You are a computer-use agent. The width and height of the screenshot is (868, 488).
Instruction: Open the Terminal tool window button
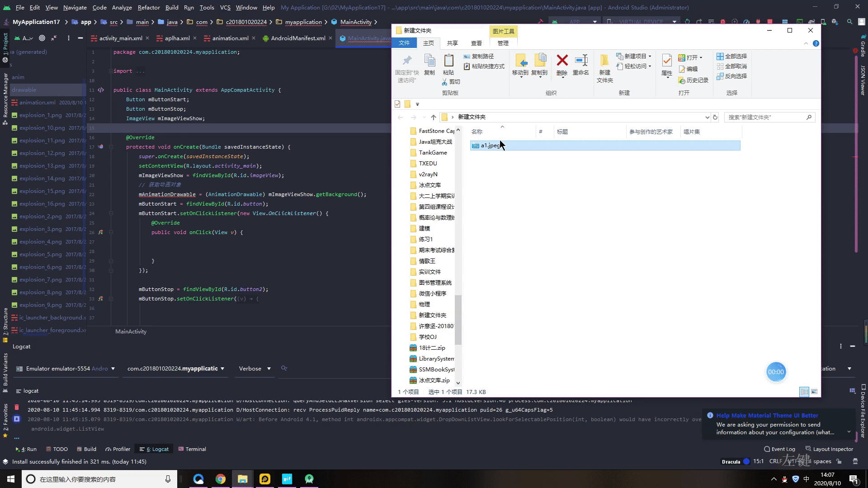point(192,449)
